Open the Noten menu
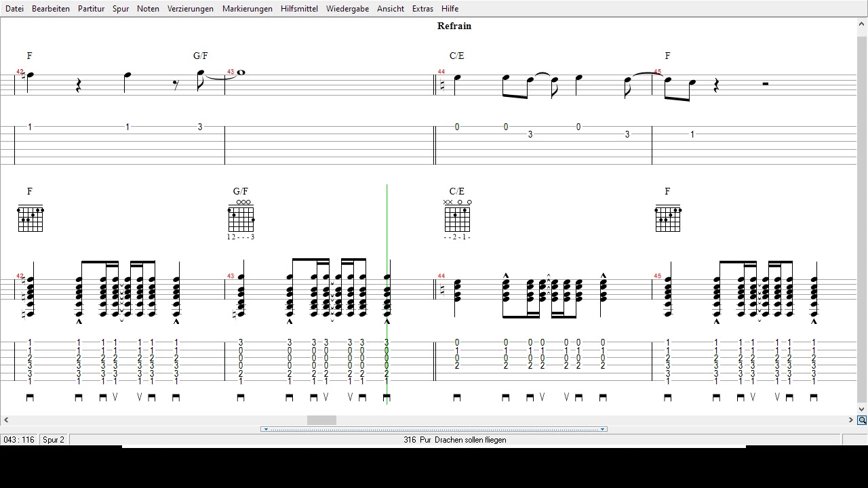 (x=148, y=9)
